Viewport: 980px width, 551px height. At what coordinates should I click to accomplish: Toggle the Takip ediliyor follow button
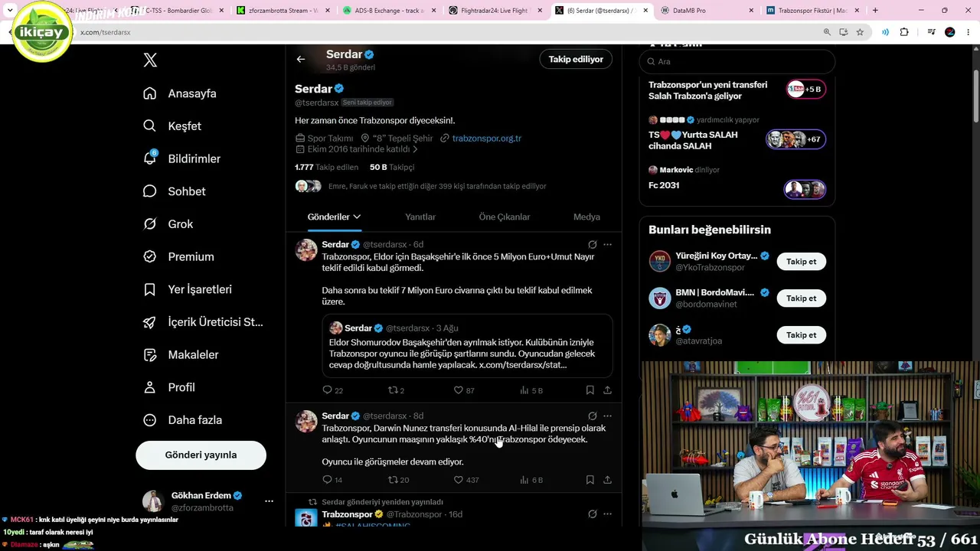(x=576, y=59)
